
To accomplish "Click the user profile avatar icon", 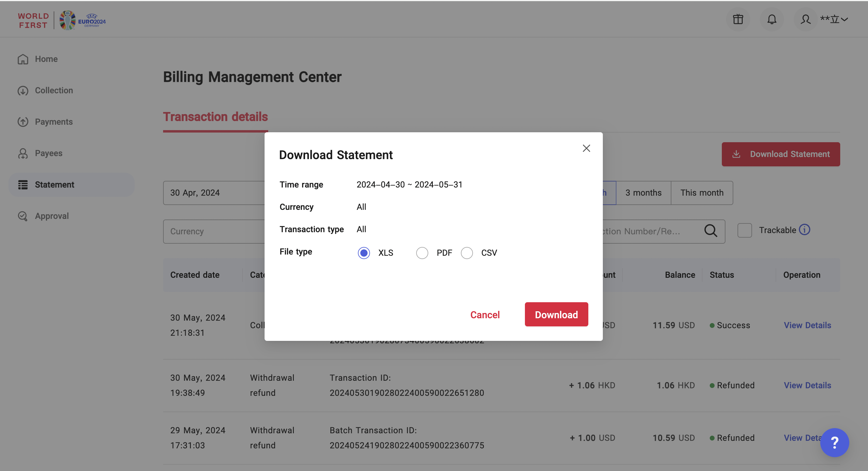I will click(x=805, y=19).
